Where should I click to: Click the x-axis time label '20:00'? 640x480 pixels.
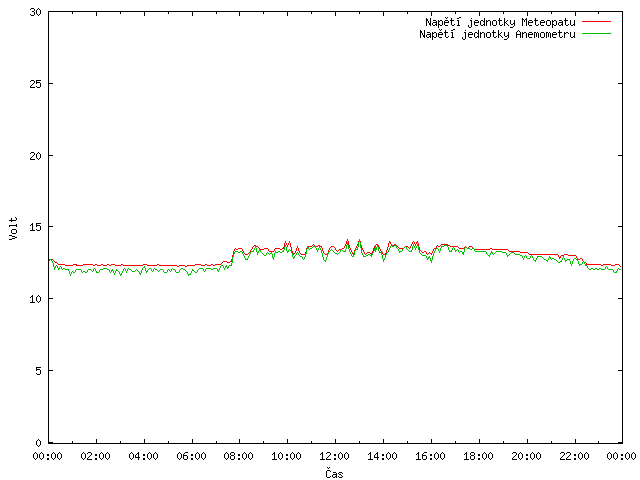[x=526, y=456]
